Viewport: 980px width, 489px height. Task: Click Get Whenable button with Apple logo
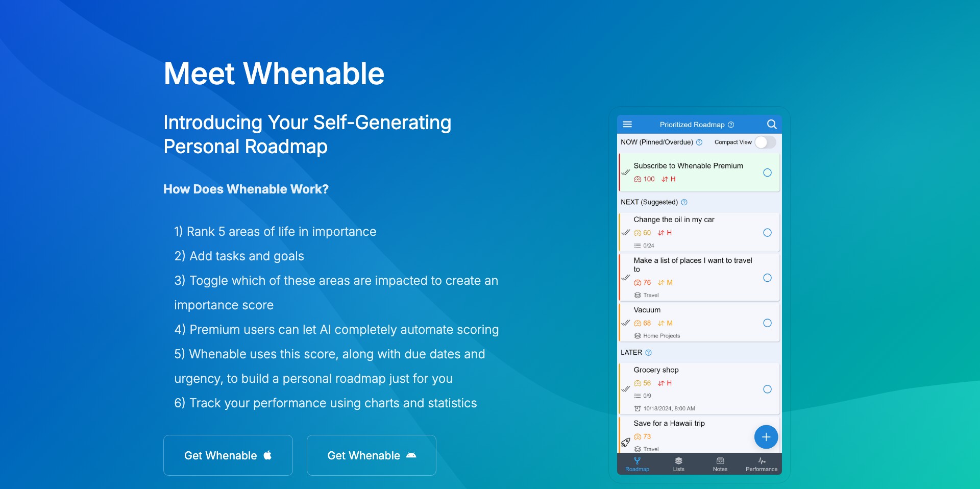(x=228, y=455)
